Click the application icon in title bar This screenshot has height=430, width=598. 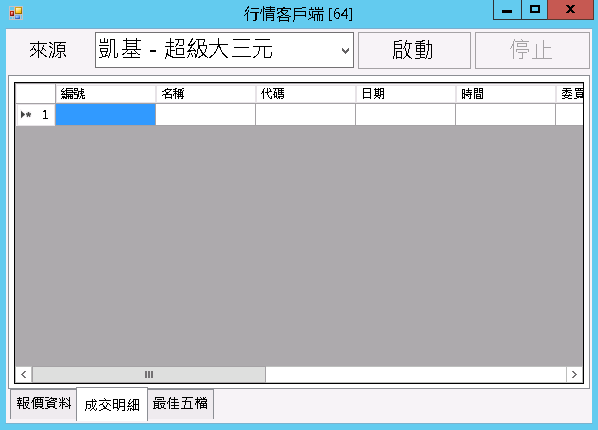[16, 13]
